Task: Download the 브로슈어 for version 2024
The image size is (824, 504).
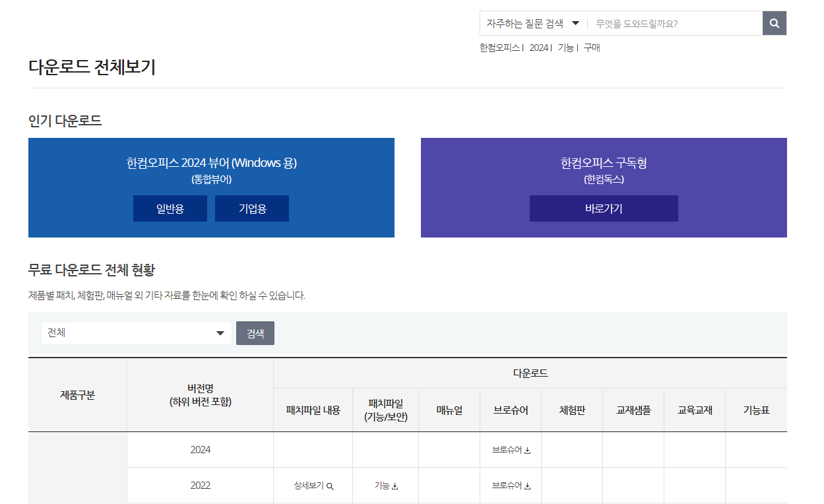Action: (x=511, y=450)
